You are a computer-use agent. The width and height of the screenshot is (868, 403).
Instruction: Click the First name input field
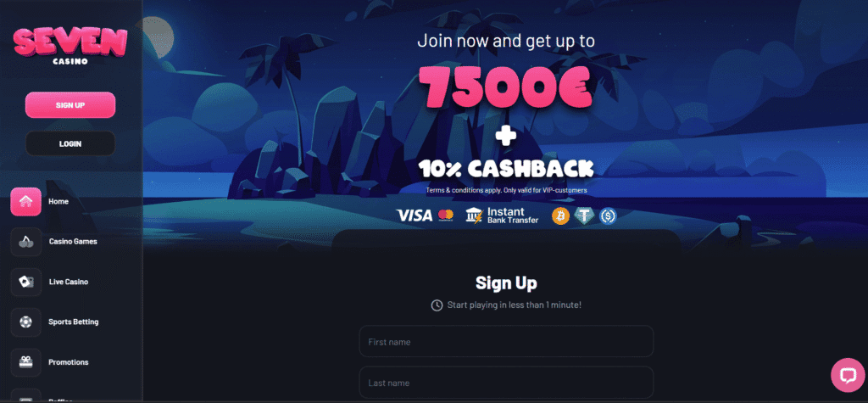pyautogui.click(x=507, y=341)
